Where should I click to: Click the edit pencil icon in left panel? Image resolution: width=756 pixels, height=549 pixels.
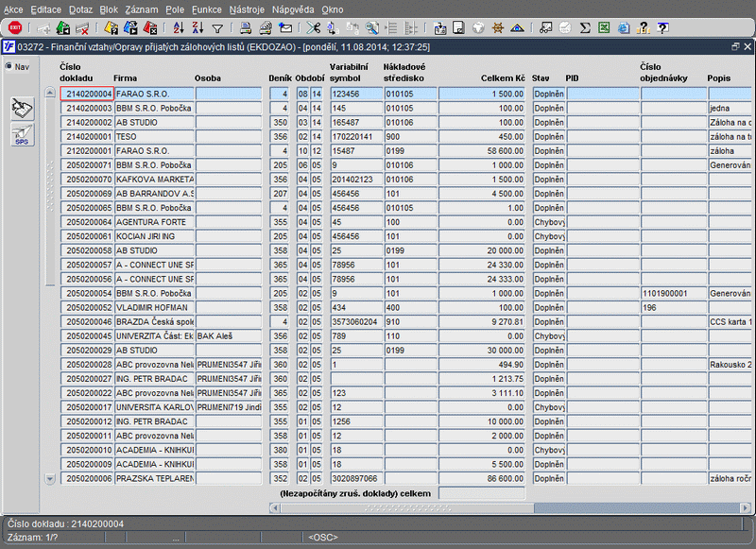22,109
